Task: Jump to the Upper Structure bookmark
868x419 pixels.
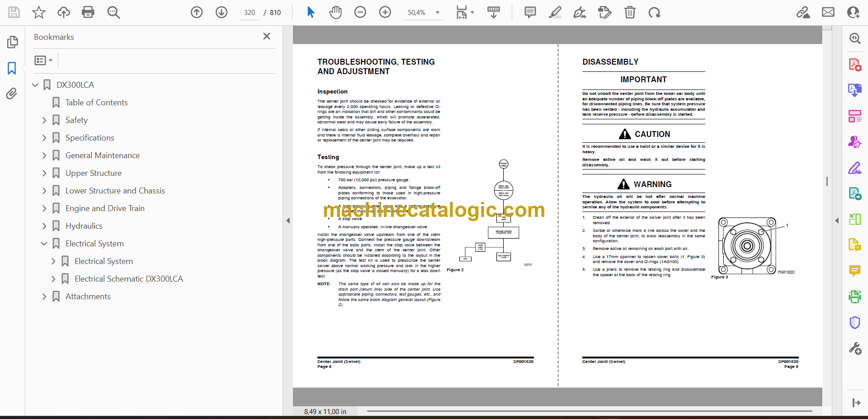Action: click(93, 173)
